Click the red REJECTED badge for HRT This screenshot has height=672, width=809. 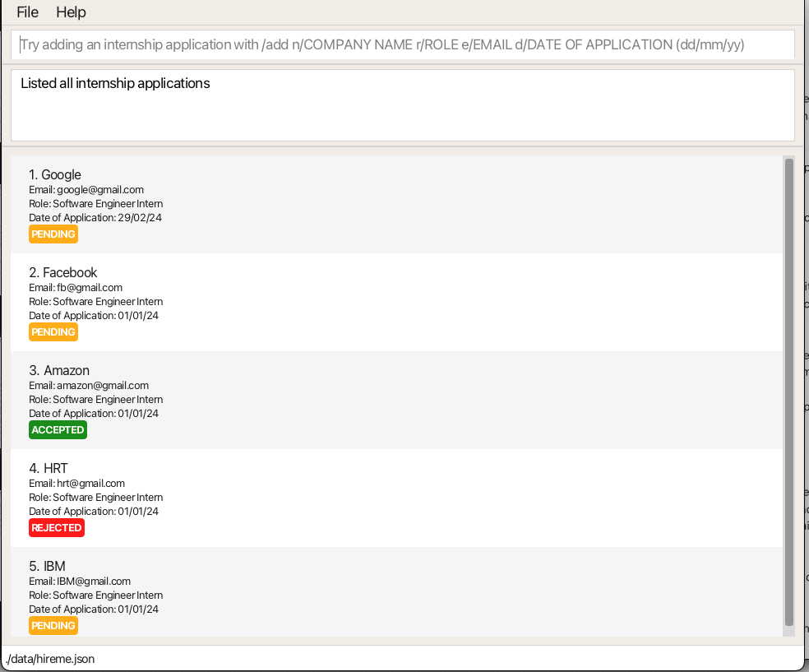[56, 527]
